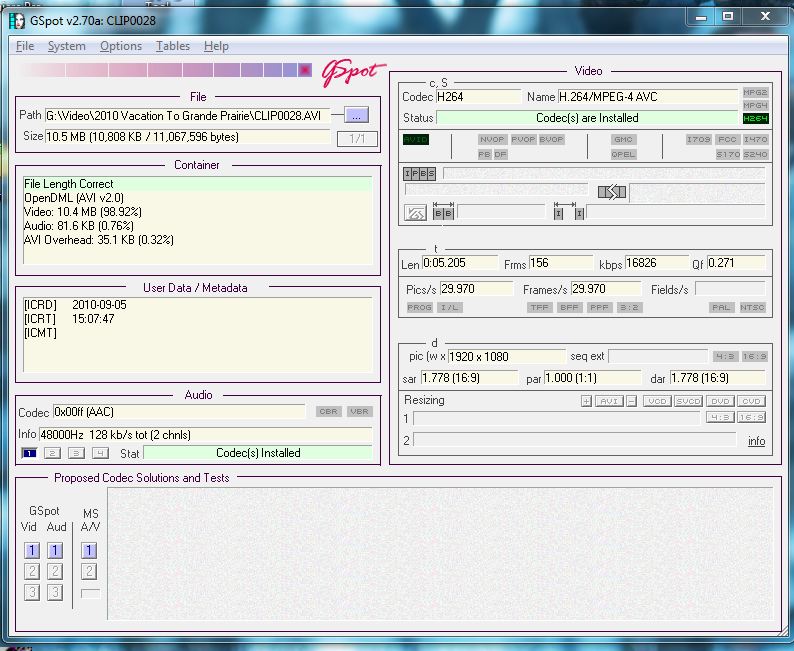Select audio stream 1 toggle
This screenshot has width=794, height=651.
[28, 453]
